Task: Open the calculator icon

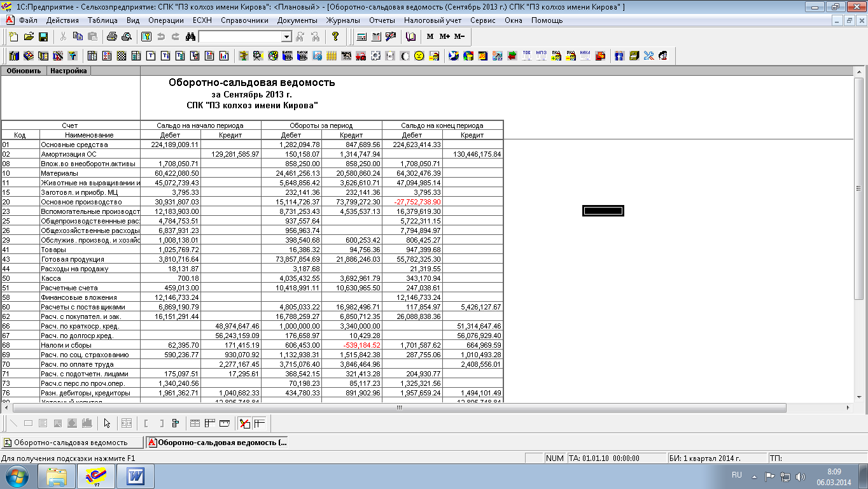Action: click(361, 37)
